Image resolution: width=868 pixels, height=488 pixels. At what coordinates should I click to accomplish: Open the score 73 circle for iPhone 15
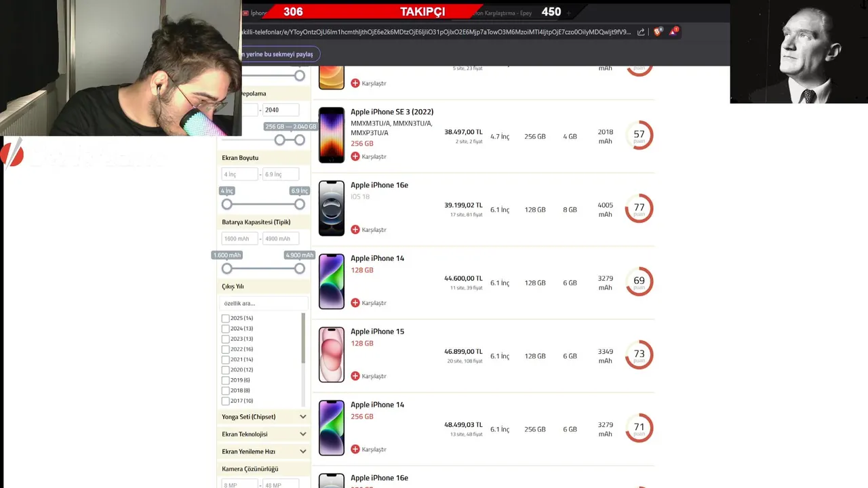pos(639,354)
